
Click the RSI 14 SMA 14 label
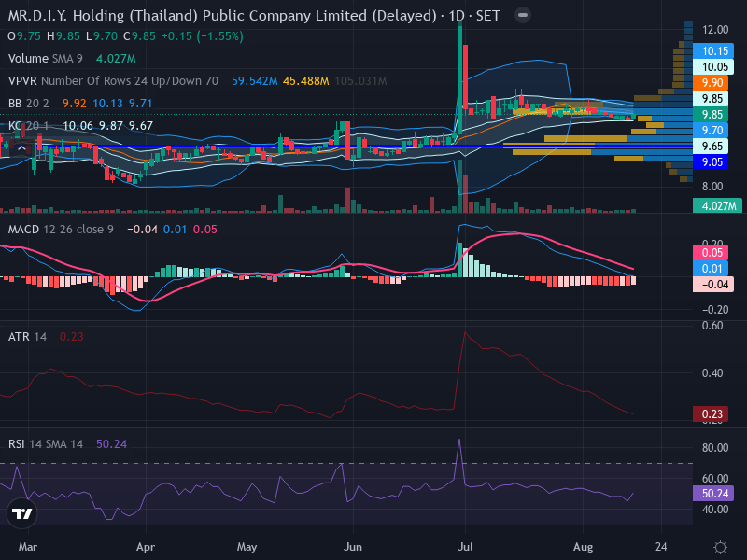[x=45, y=444]
